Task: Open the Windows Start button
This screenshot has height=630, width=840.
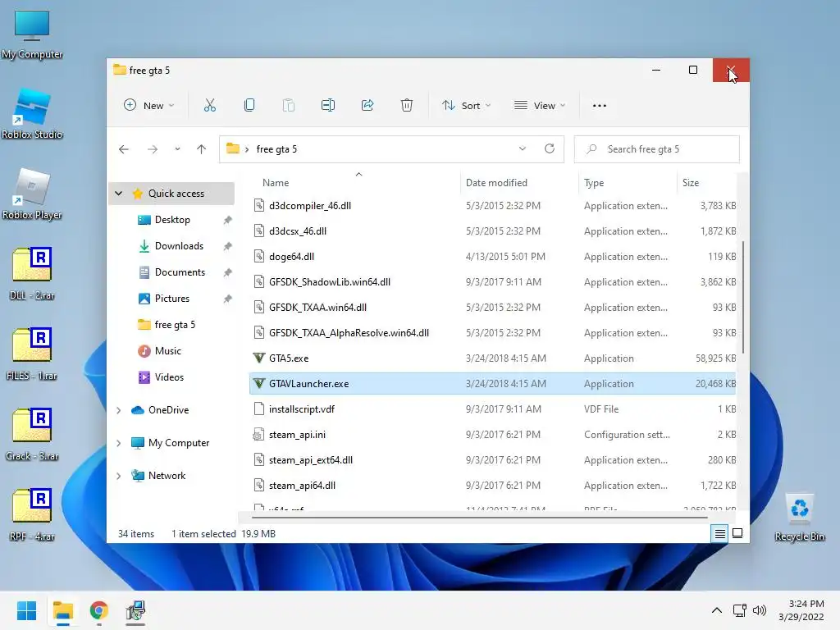Action: coord(26,610)
